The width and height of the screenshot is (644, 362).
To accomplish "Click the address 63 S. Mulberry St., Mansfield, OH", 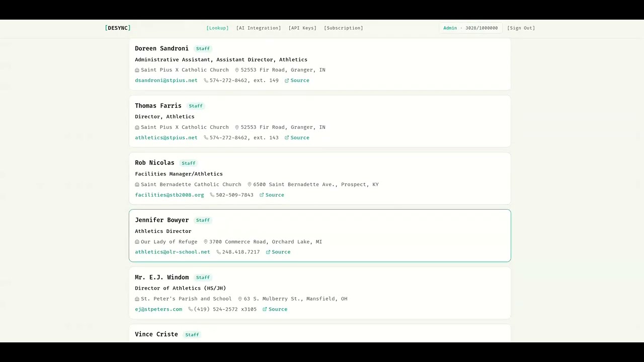I will click(x=296, y=299).
